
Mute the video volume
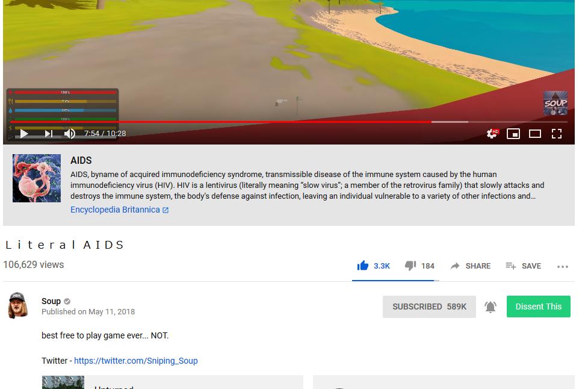coord(70,134)
